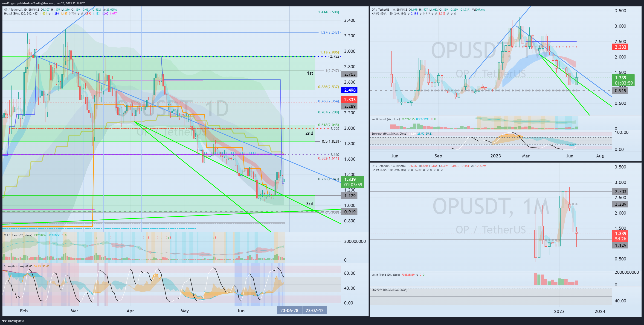
Task: Click the gray 1.129 price label on 1M chart
Action: [621, 245]
